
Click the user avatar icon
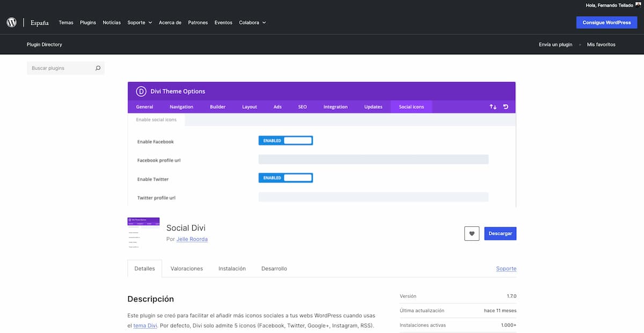(638, 5)
